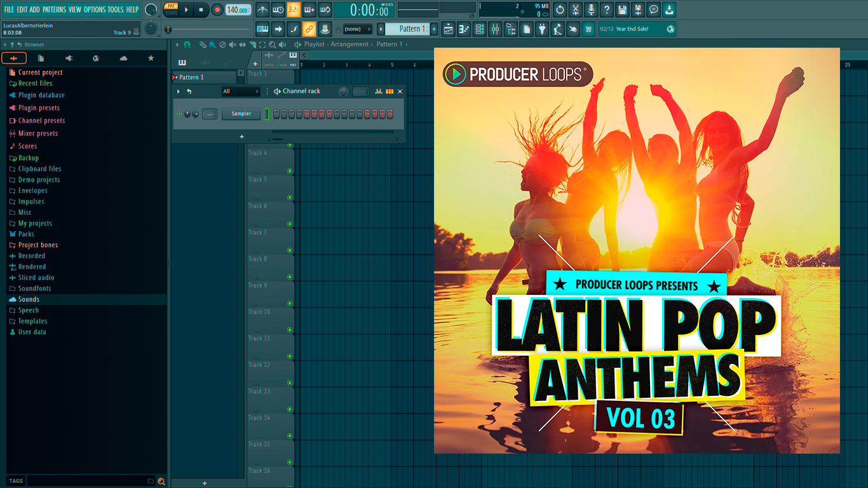This screenshot has height=488, width=868.
Task: Click the undo history icon
Action: click(560, 10)
